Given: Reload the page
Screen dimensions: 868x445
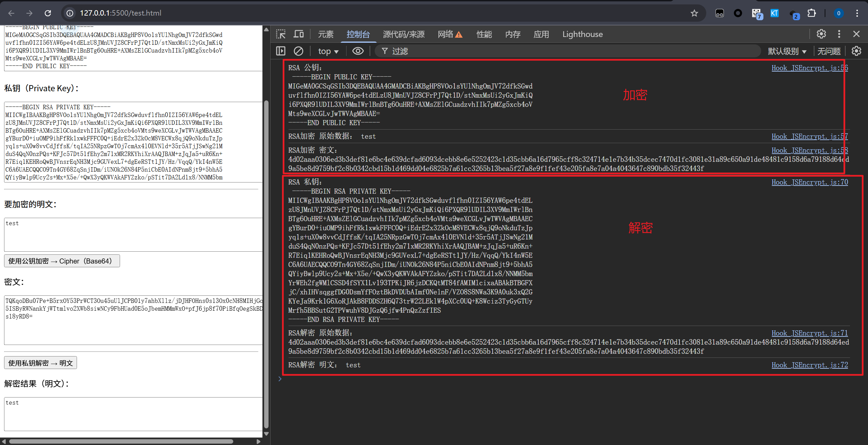Looking at the screenshot, I should pyautogui.click(x=48, y=13).
